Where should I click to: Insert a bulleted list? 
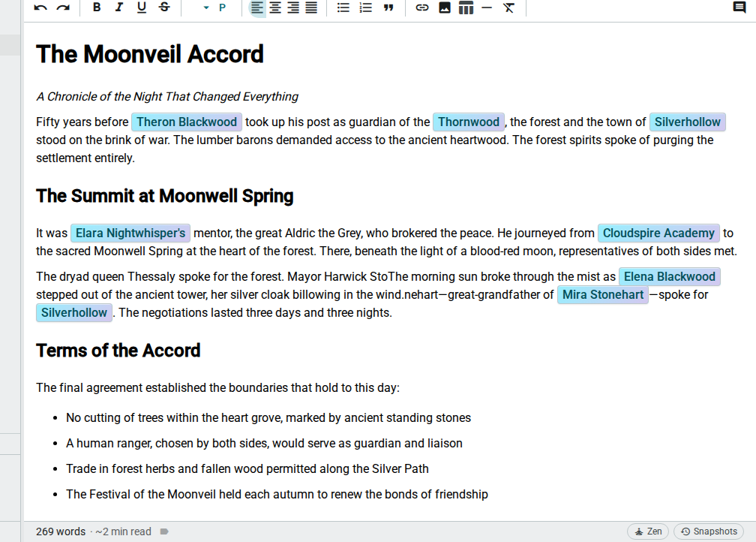pyautogui.click(x=343, y=8)
